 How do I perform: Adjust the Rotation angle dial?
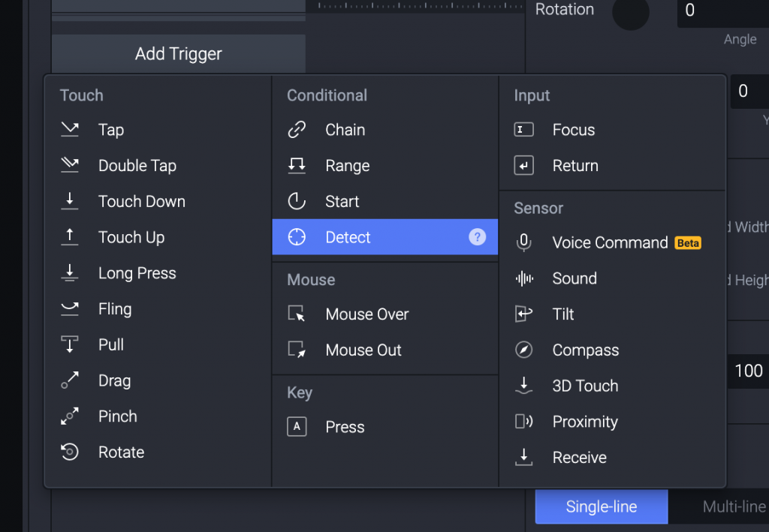pos(630,12)
